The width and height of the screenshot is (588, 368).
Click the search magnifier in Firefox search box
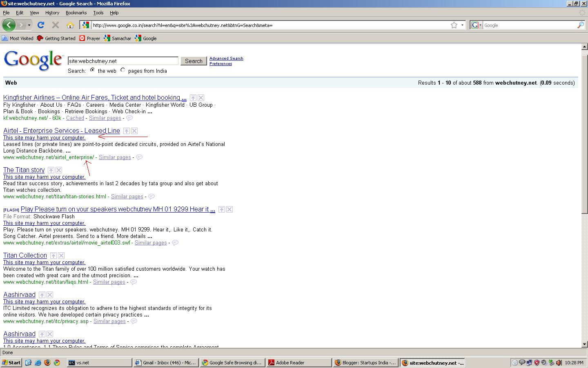[x=581, y=25]
